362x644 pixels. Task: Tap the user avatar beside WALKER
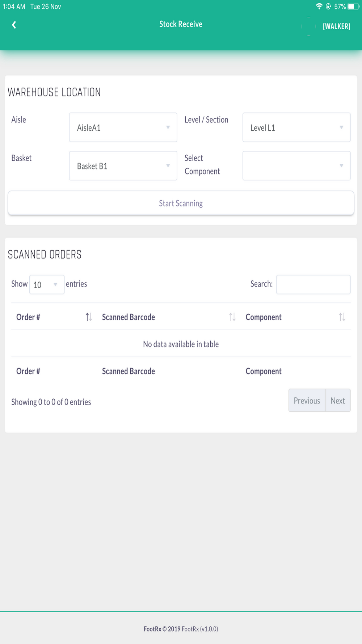click(309, 26)
